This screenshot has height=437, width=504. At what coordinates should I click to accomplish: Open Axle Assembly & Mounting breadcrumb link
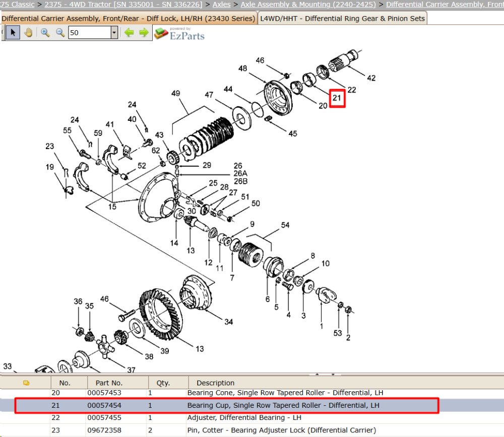click(x=308, y=5)
